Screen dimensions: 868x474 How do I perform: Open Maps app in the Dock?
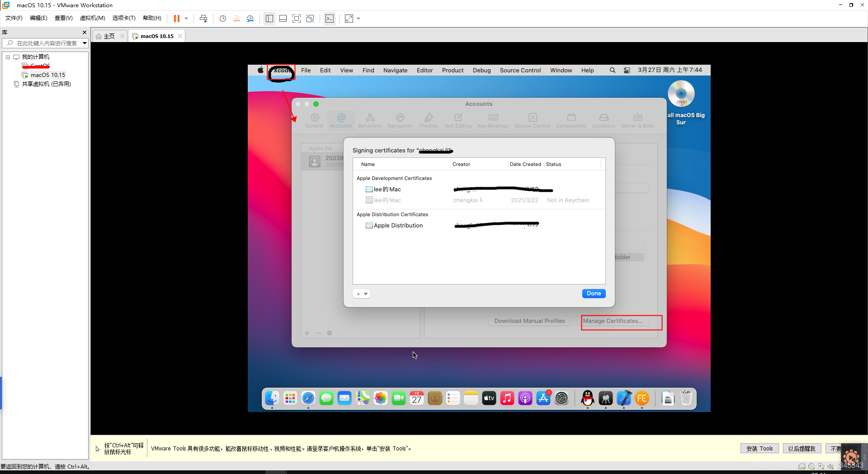pos(363,398)
